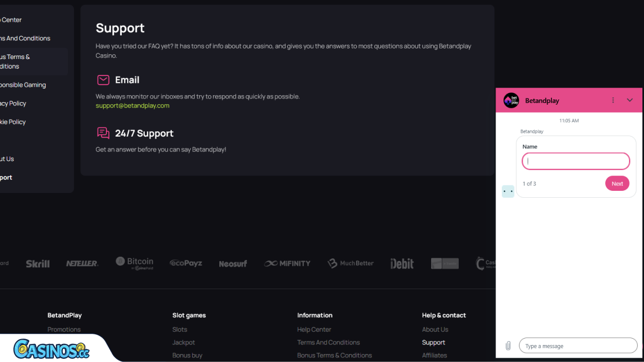Open Terms And Conditions footer link
The image size is (644, 362).
click(x=328, y=342)
